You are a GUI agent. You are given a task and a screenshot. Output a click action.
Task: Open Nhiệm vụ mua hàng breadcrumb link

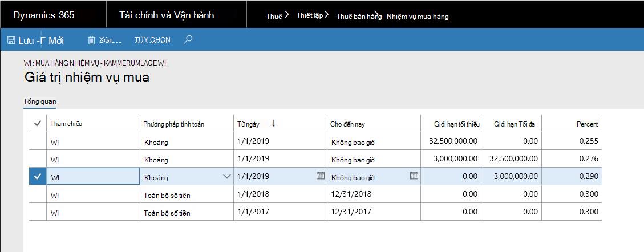tap(418, 17)
